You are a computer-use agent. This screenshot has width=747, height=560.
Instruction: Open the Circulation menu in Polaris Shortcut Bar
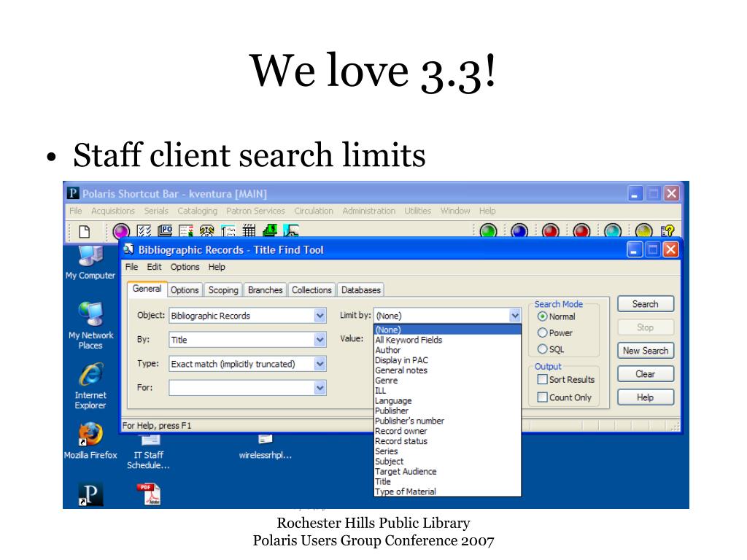[314, 211]
